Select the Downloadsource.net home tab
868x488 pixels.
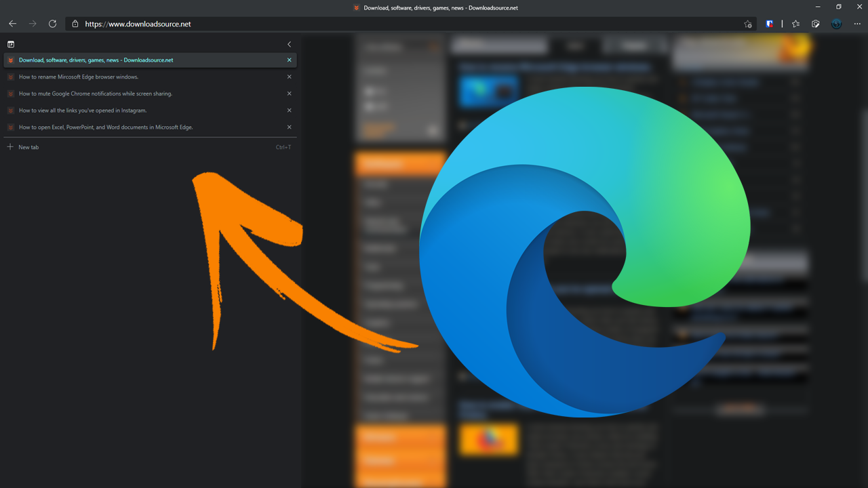151,60
